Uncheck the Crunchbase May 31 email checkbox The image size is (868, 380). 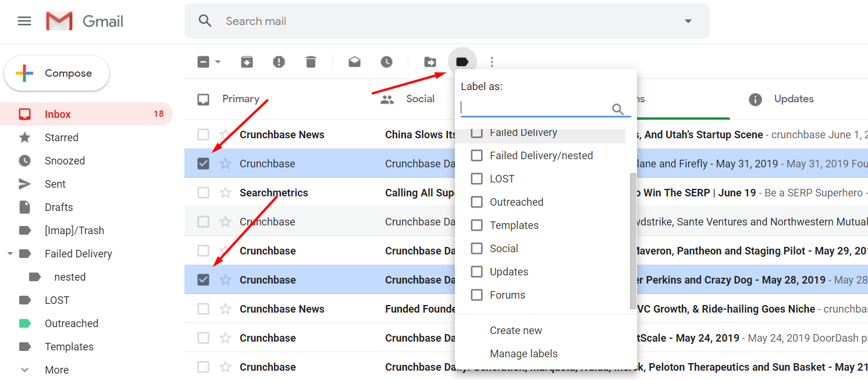click(203, 164)
